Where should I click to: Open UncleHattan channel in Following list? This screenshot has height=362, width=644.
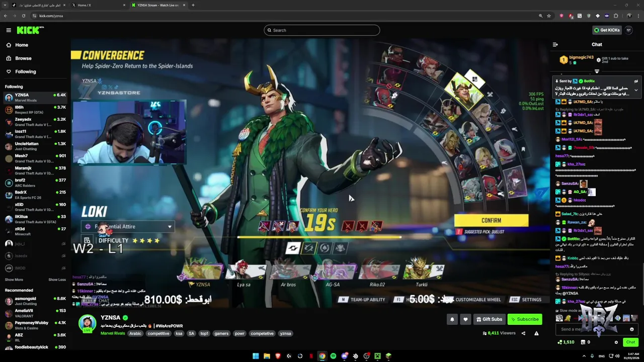(x=35, y=146)
